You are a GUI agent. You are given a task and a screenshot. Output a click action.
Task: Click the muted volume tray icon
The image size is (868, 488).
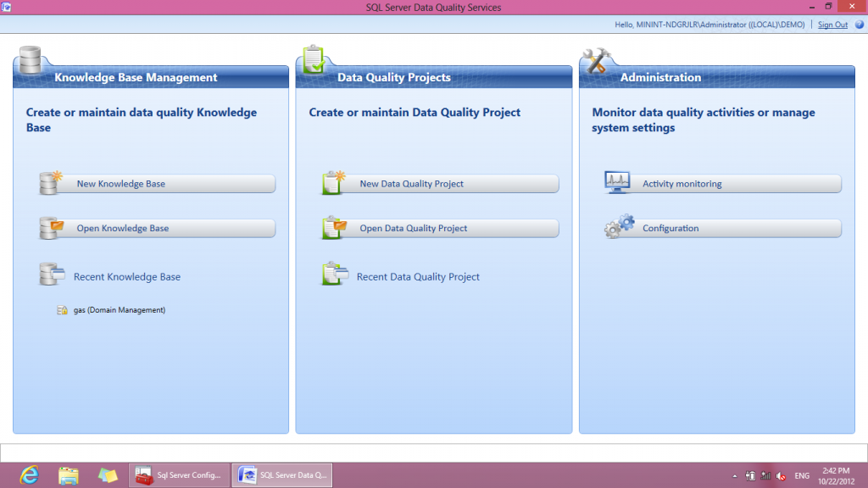click(781, 476)
